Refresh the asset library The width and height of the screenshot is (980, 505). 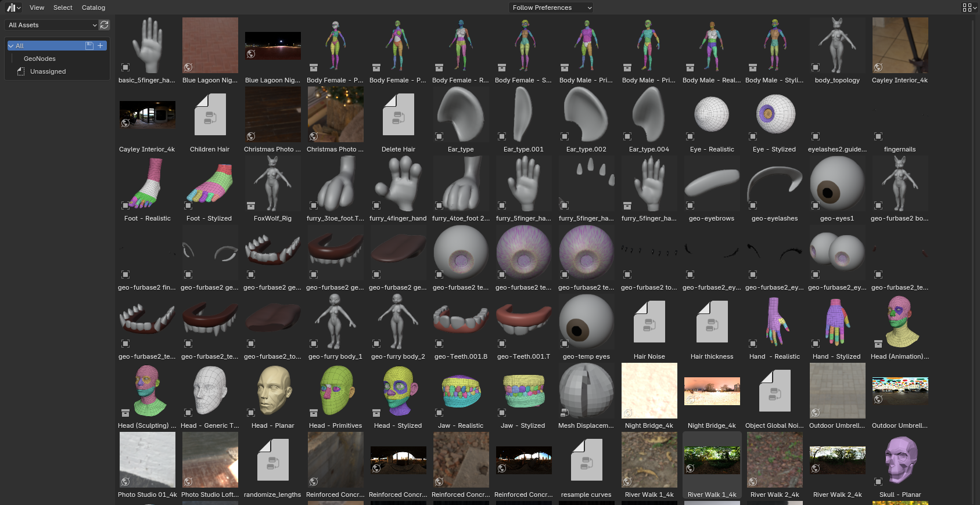click(x=105, y=25)
